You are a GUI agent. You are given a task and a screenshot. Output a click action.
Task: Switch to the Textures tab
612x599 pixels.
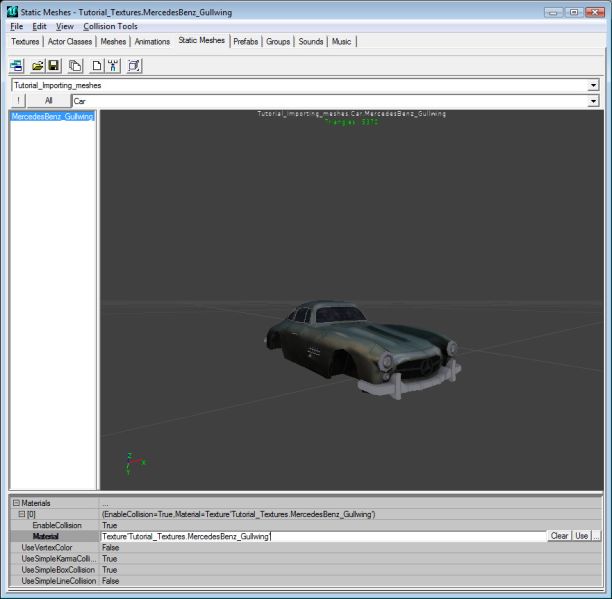point(25,41)
